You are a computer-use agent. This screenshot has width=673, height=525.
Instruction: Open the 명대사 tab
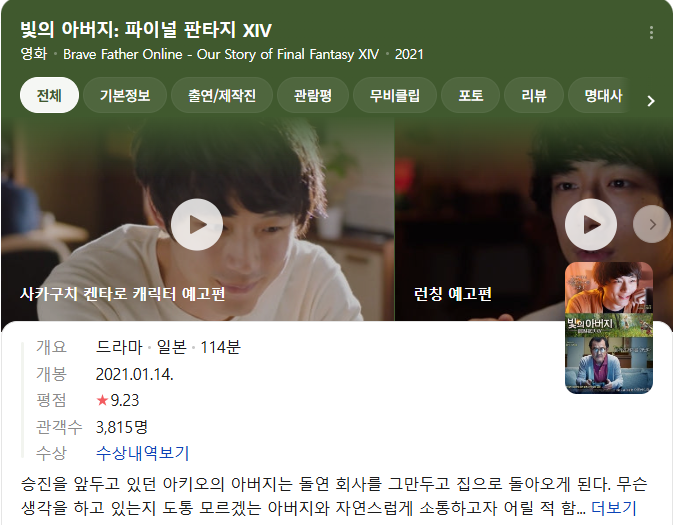coord(603,95)
